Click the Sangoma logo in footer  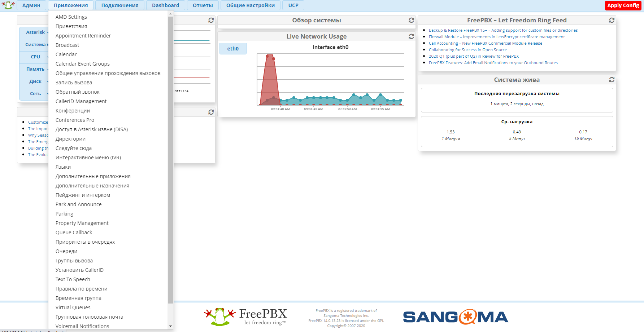(x=455, y=317)
